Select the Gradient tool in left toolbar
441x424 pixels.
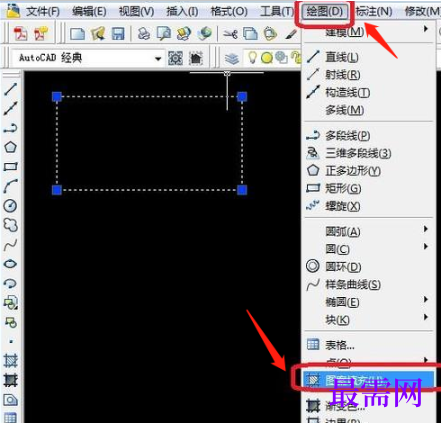pos(10,380)
